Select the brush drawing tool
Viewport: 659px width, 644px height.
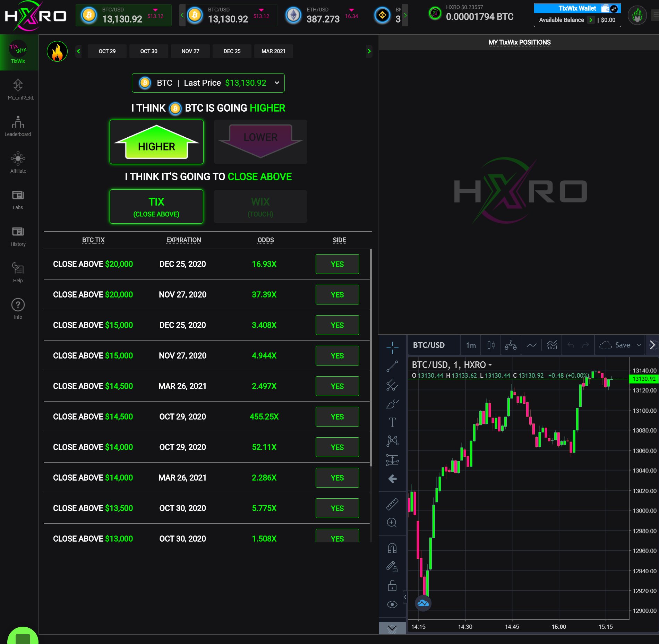[392, 404]
